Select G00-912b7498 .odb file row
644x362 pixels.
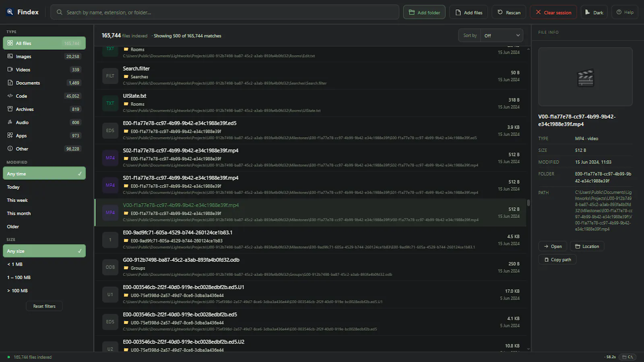pos(310,267)
